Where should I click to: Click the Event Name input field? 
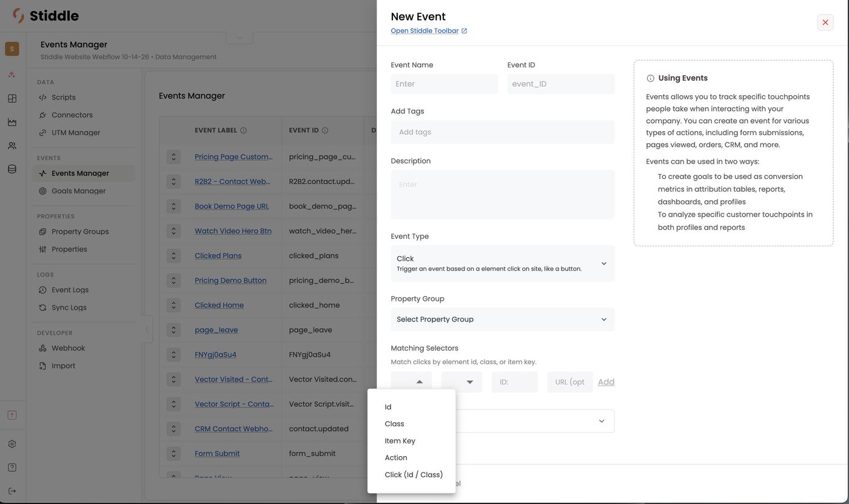click(x=445, y=84)
